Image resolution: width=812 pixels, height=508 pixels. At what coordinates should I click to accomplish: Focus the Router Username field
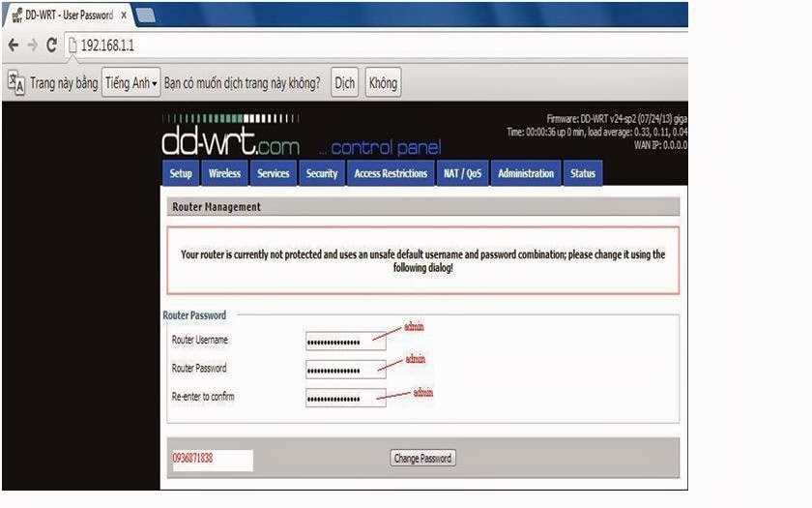pyautogui.click(x=346, y=342)
